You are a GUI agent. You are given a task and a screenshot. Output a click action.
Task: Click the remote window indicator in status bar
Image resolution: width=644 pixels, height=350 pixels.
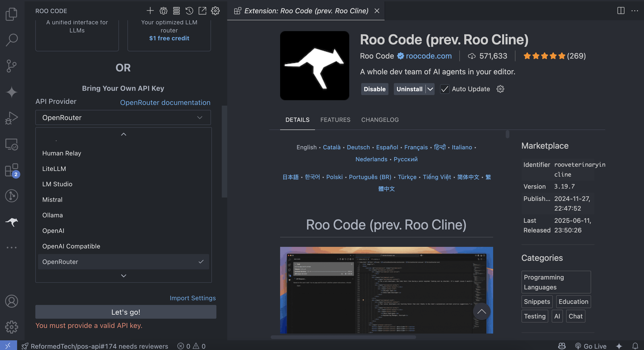coord(9,346)
